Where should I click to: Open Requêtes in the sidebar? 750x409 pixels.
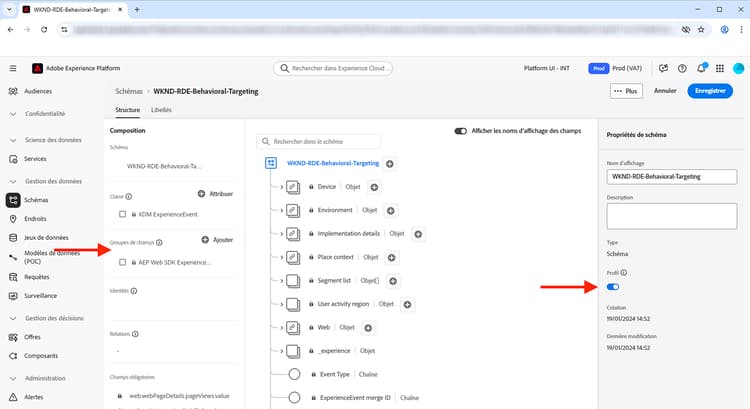[x=37, y=277]
